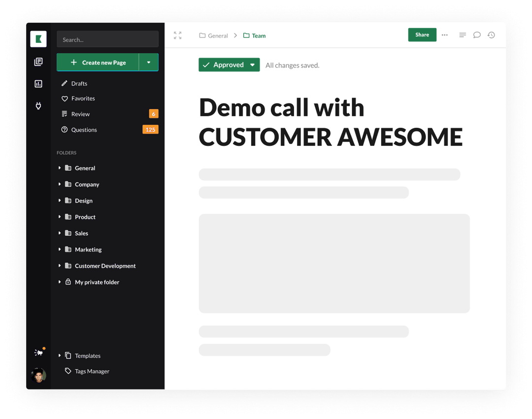Expand the Company folder arrow
532x419 pixels.
tap(60, 184)
